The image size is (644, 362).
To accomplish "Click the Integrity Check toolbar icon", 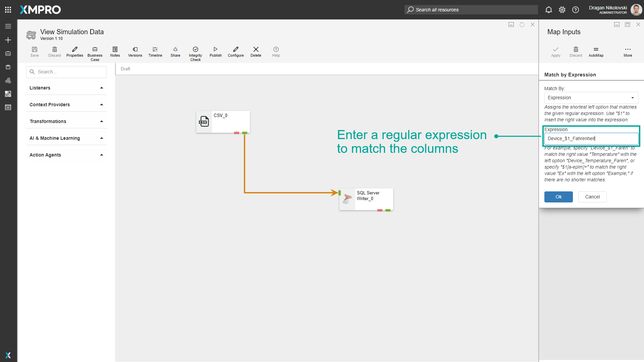I will [196, 50].
